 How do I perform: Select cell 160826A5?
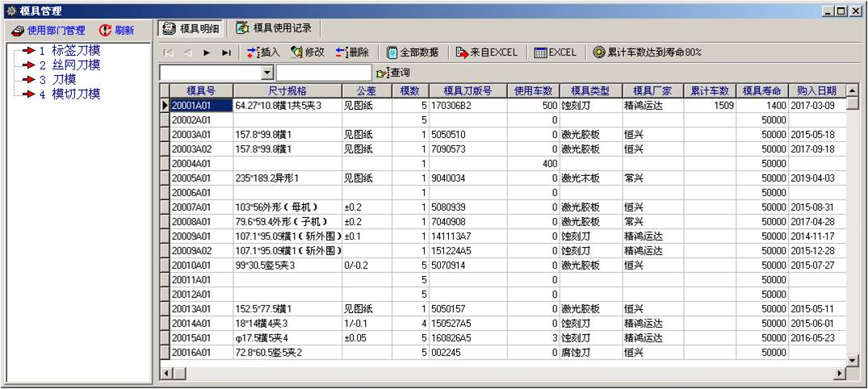468,337
